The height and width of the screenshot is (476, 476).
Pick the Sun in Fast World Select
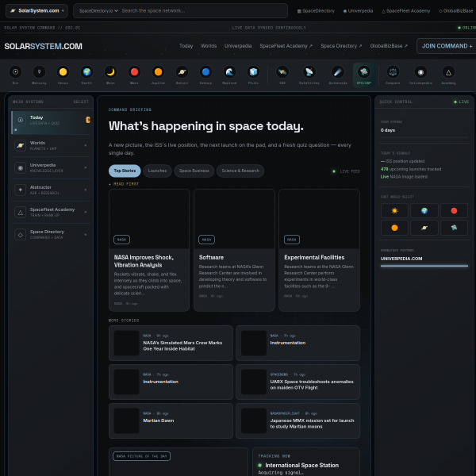[394, 211]
